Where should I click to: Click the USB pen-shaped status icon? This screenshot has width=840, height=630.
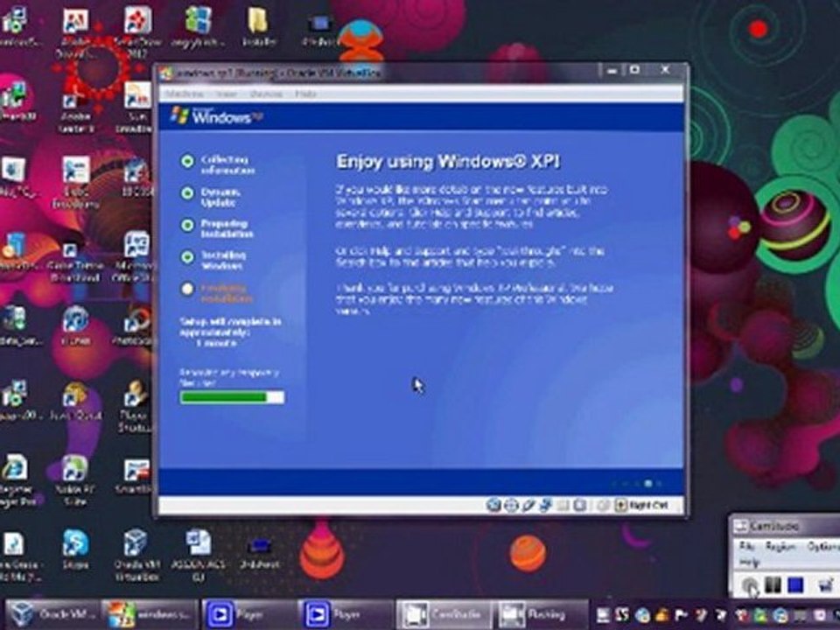tap(528, 505)
